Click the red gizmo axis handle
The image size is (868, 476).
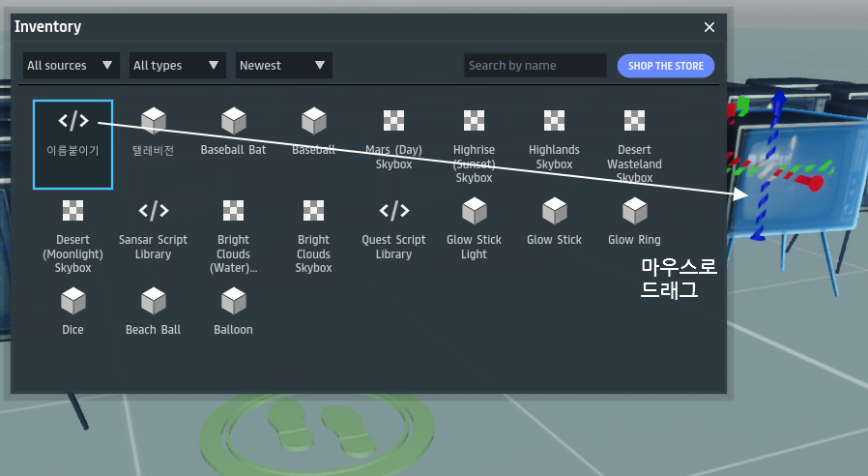point(814,184)
